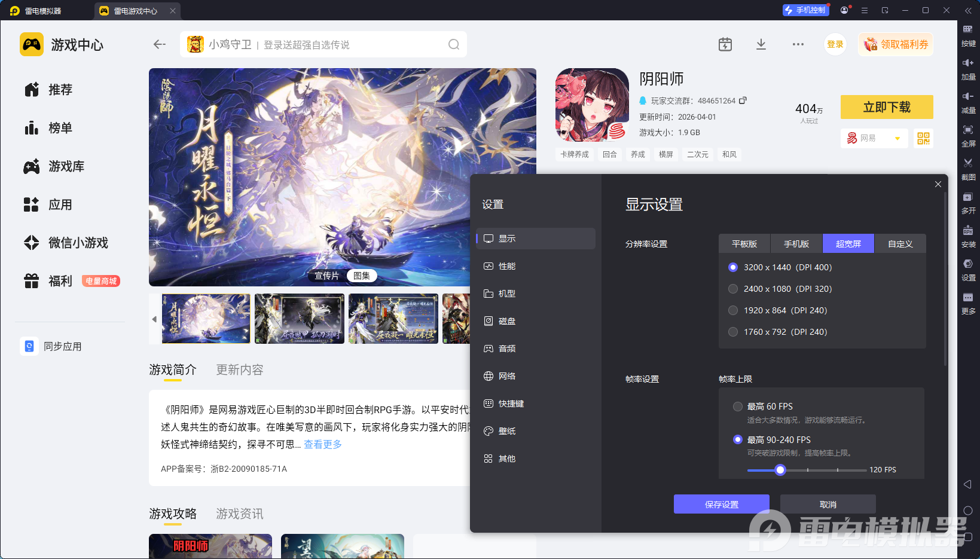Open 音频 settings category

click(536, 349)
